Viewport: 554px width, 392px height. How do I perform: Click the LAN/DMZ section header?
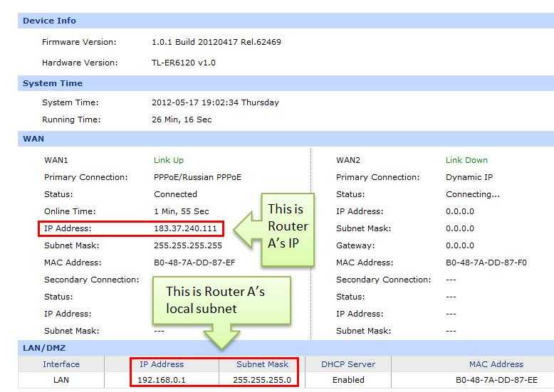286,348
